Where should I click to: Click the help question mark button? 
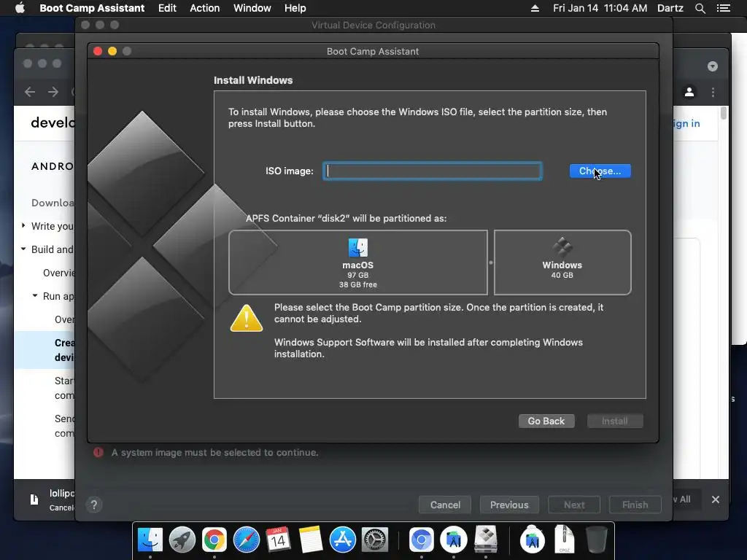94,505
